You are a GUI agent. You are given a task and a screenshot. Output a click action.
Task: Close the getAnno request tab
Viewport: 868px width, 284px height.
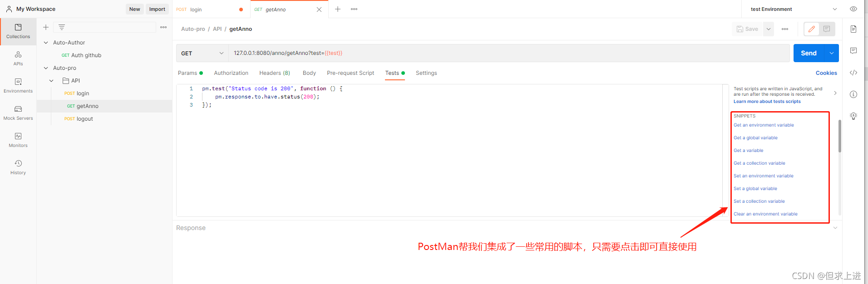(319, 10)
